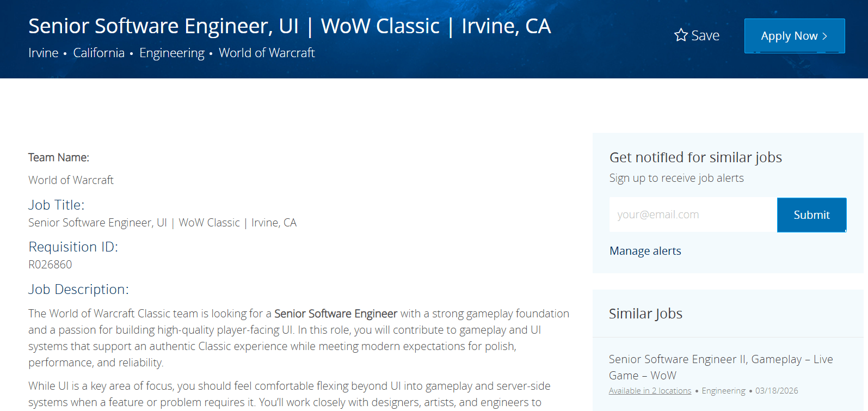
Task: Click the Get notified for similar jobs heading
Action: pyautogui.click(x=695, y=157)
